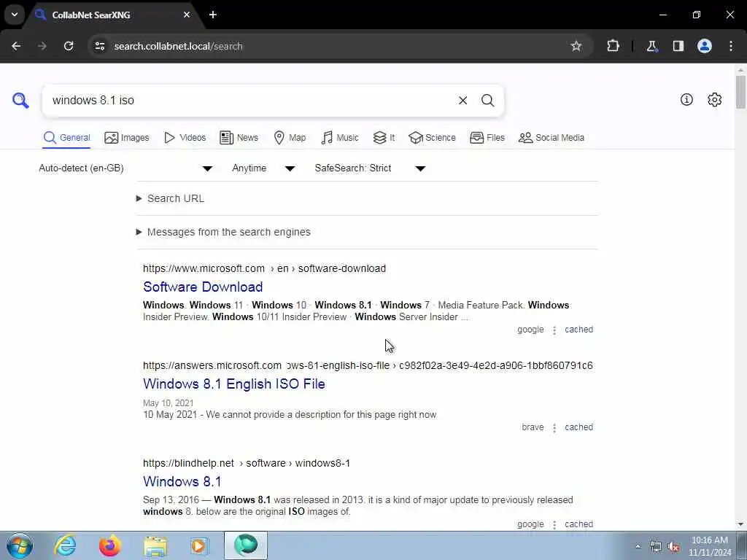Clear the search query with the X icon
The width and height of the screenshot is (747, 560).
coord(462,101)
